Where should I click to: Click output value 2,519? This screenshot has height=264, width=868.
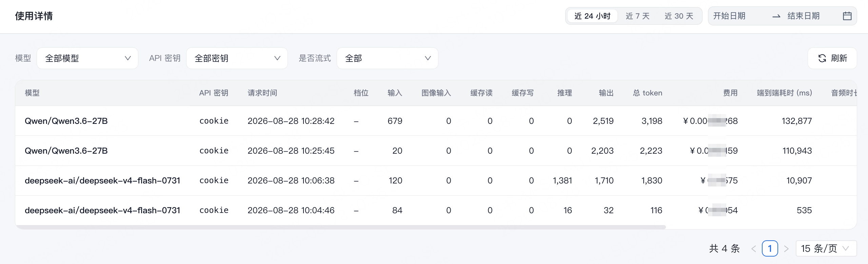tap(603, 121)
